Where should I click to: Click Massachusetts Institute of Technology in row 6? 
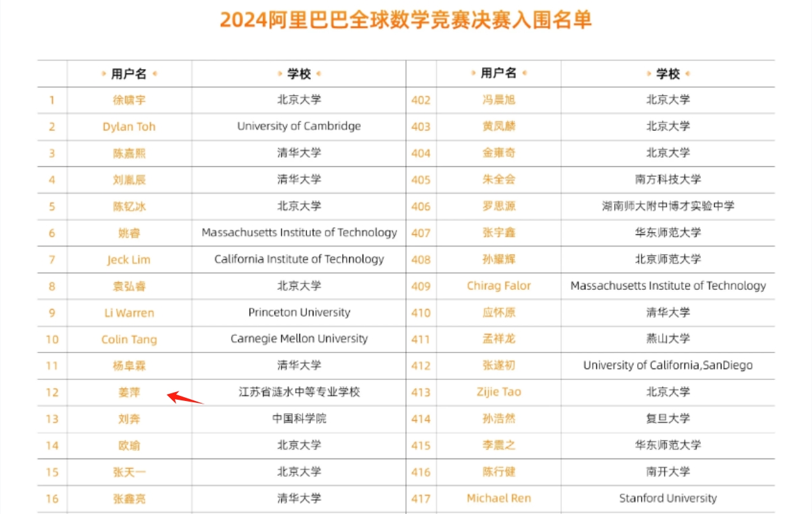point(299,232)
